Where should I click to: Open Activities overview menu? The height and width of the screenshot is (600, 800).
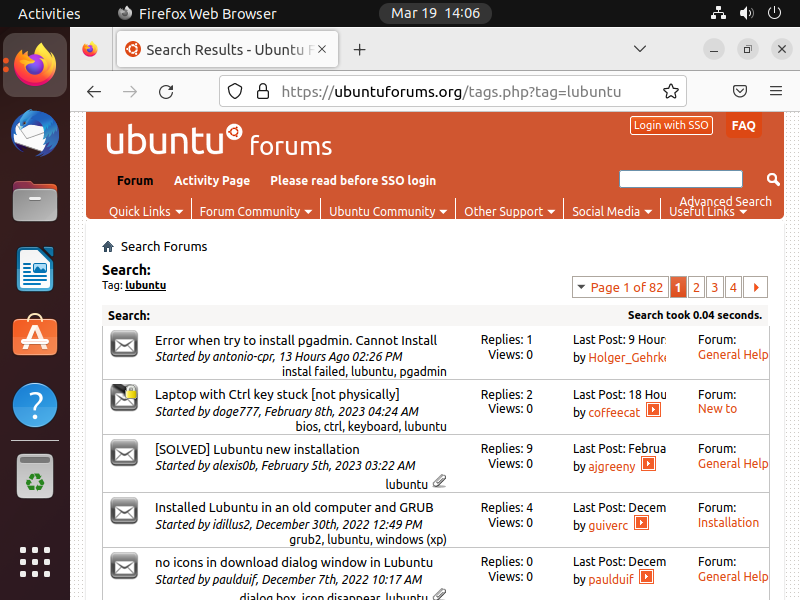(x=49, y=13)
